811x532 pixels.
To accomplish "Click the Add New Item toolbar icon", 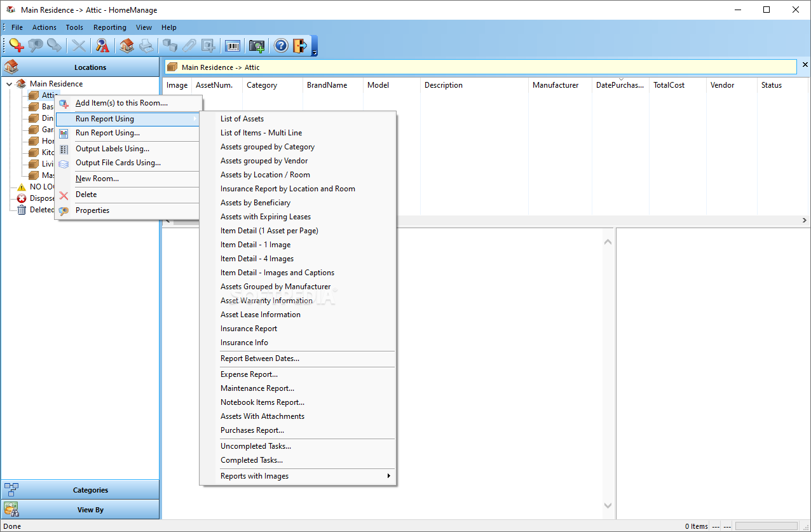I will 17,46.
